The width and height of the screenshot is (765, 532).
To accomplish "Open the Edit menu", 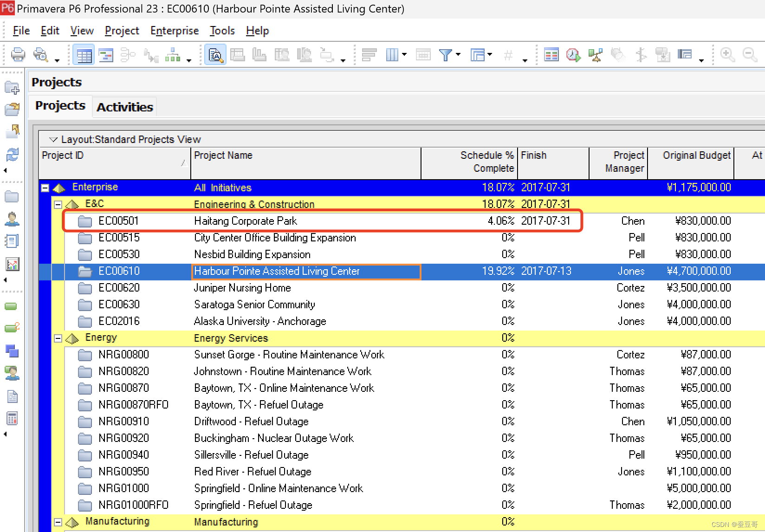I will click(50, 31).
